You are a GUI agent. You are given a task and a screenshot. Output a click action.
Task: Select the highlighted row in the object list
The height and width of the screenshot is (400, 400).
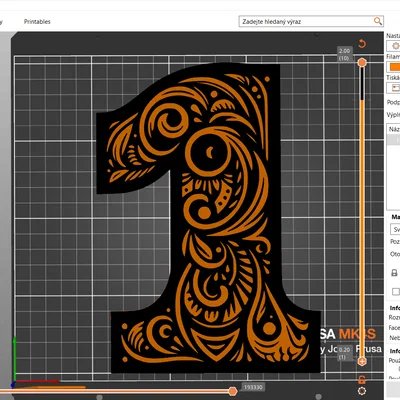click(x=394, y=140)
